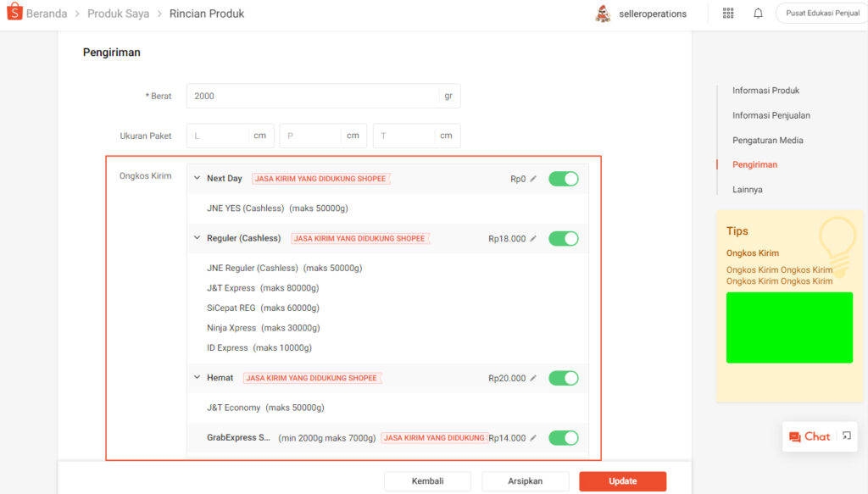Click the Chat bubble icon
868x494 pixels.
795,437
